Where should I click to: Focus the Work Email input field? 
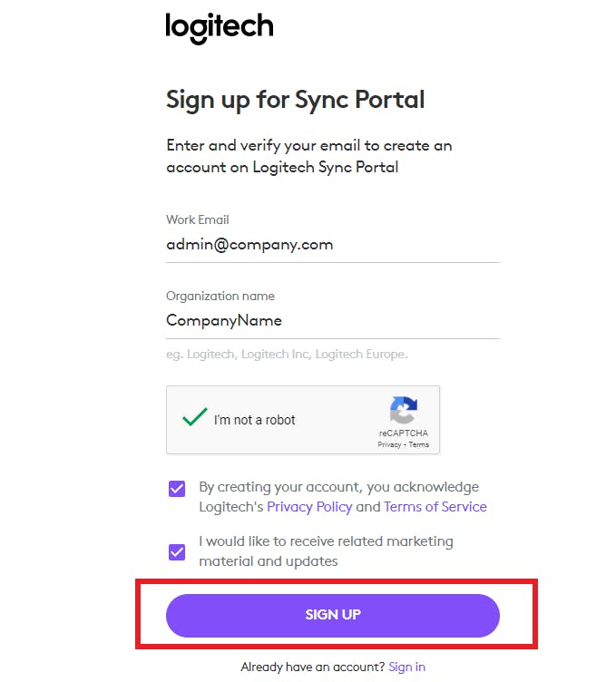pos(332,244)
